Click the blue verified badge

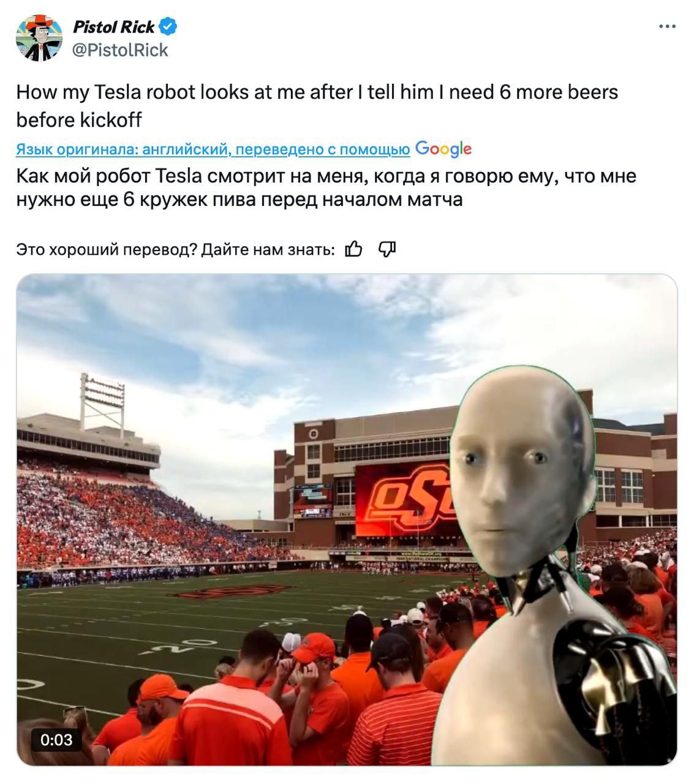coord(168,26)
